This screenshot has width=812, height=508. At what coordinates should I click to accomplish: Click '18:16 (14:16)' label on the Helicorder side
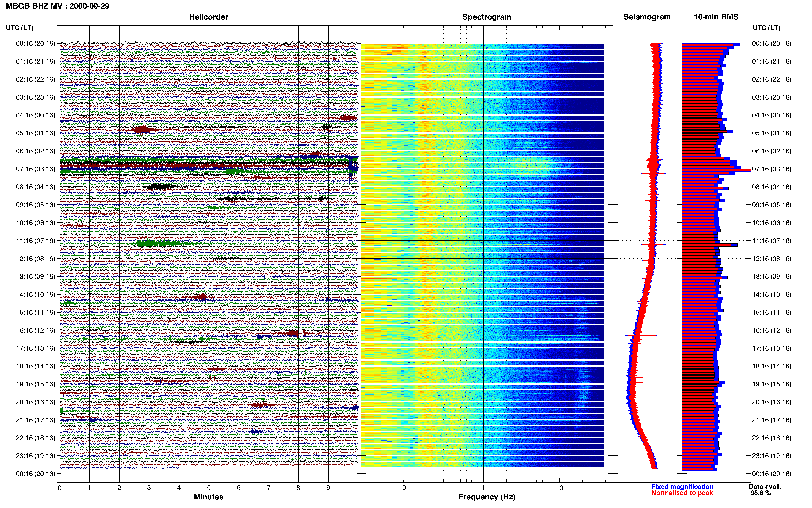tap(36, 366)
